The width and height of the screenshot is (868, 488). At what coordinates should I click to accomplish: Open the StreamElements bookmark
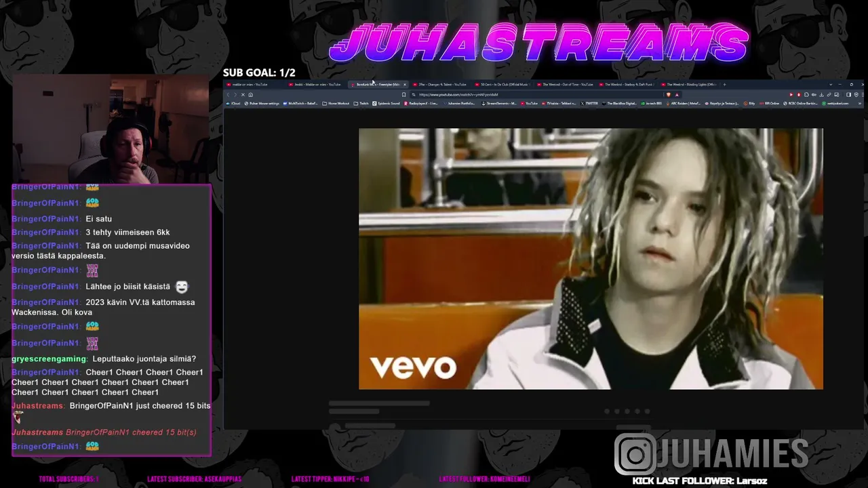498,104
